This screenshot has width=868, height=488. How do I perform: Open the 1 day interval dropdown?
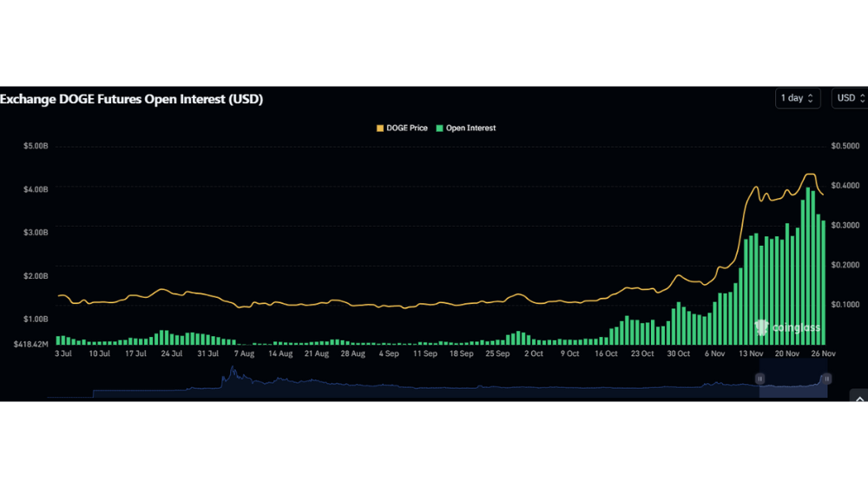(797, 98)
